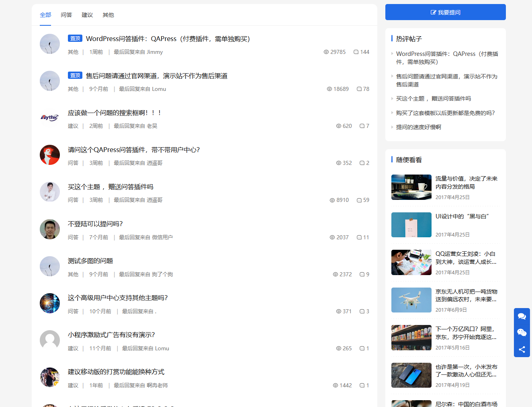Open hot post 提问的速度好慢啊
Viewport: 532px width, 407px height.
coord(418,127)
